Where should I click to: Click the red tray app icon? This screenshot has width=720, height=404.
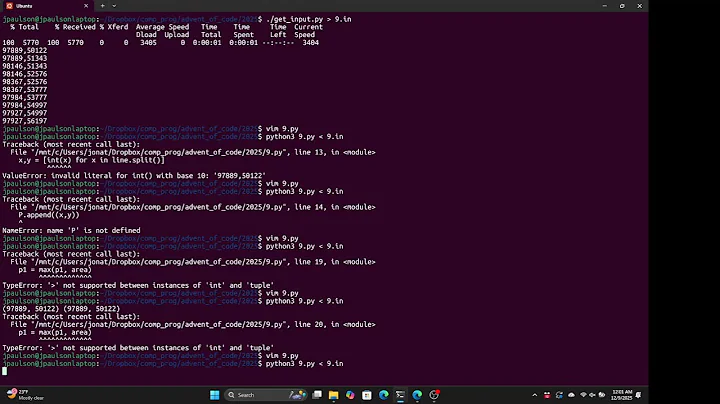[547, 395]
